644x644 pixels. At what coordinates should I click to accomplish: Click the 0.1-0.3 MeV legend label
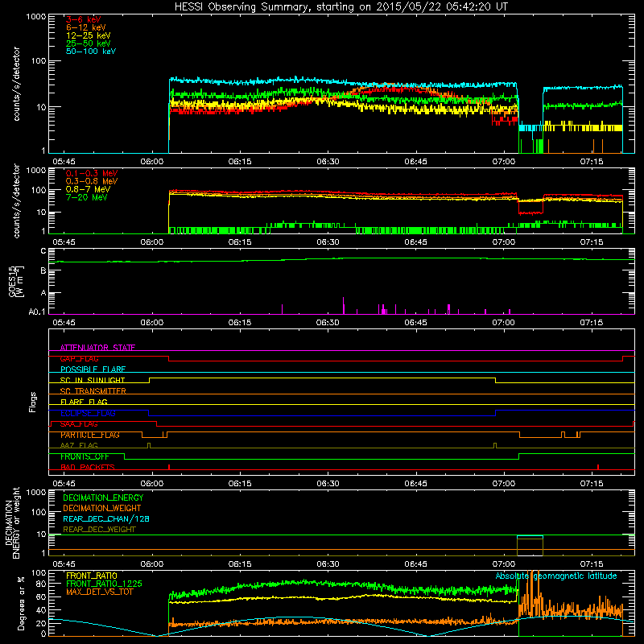92,173
